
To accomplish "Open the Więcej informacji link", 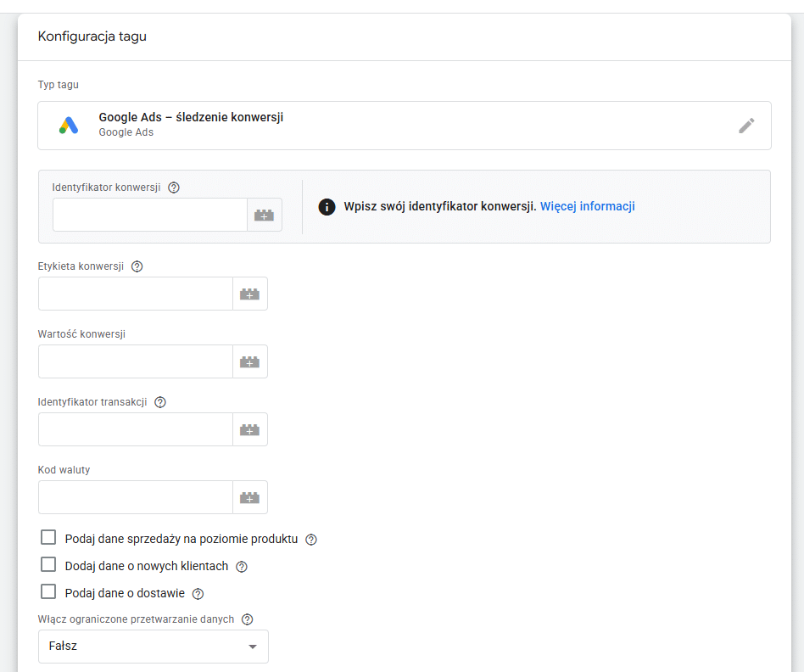I will pyautogui.click(x=588, y=206).
